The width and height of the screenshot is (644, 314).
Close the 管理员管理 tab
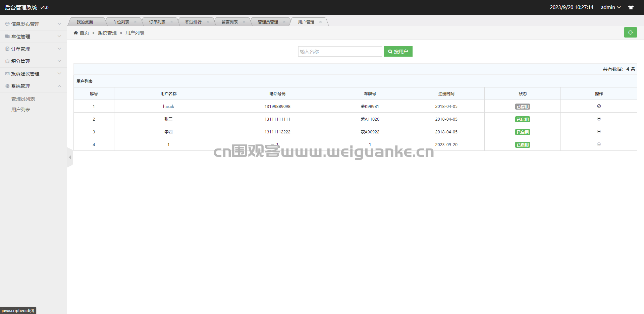coord(284,22)
